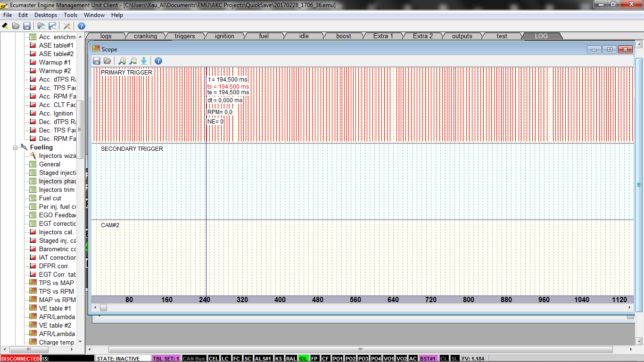
Task: Click the 640 marker on time axis
Action: [393, 300]
